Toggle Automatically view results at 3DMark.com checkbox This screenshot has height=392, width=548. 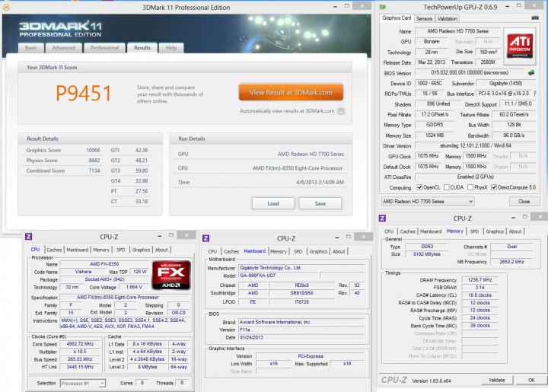tap(341, 111)
